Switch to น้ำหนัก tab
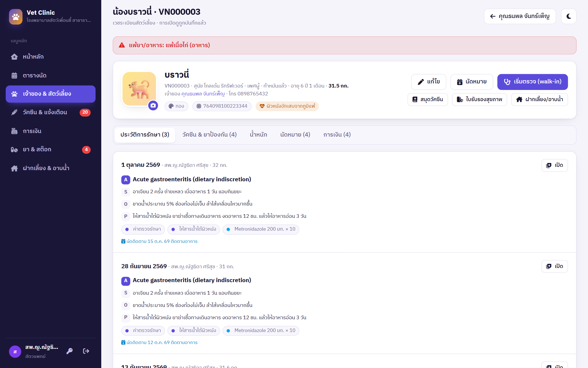Image resolution: width=588 pixels, height=368 pixels. 258,135
